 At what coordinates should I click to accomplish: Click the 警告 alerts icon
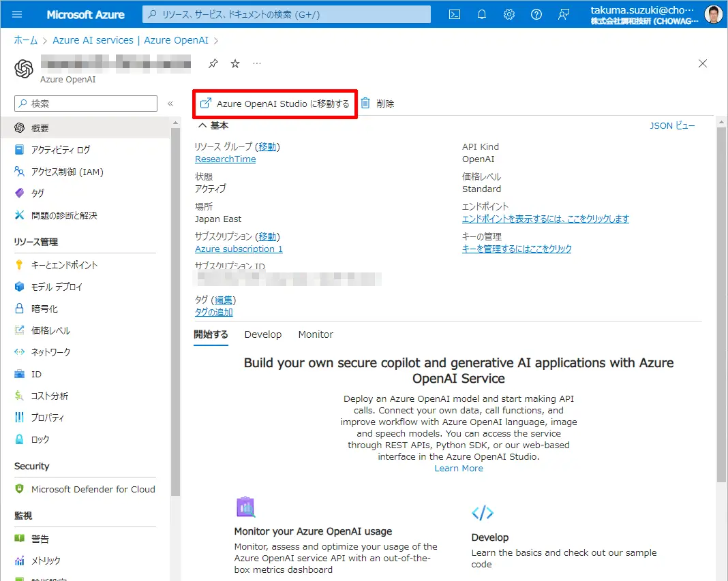(x=19, y=539)
